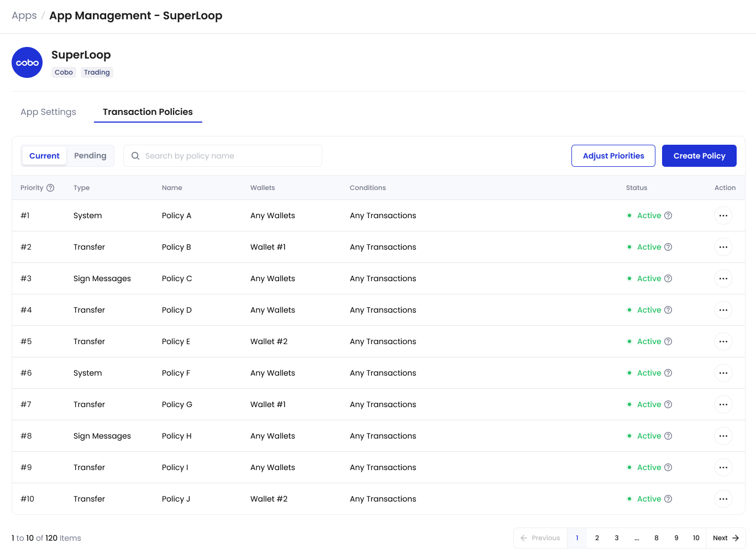756x559 pixels.
Task: Click the help icon beside Policy A's Active status
Action: point(668,215)
